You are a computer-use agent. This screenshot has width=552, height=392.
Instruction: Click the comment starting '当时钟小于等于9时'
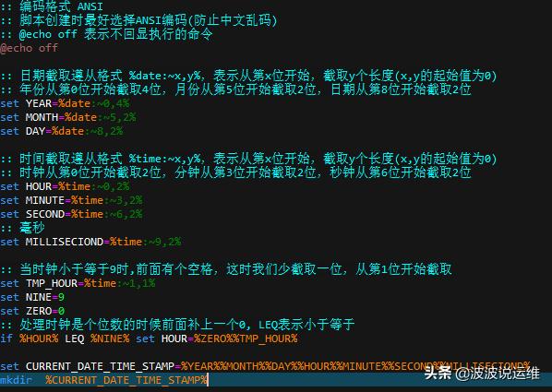[226, 269]
